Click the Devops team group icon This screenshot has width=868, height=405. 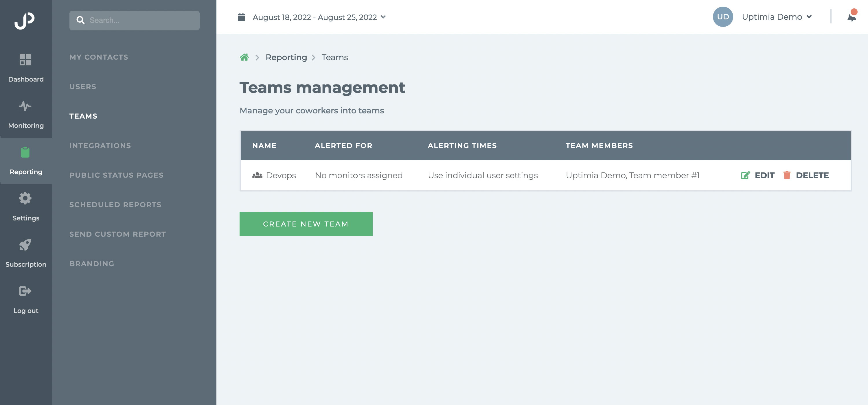point(257,175)
